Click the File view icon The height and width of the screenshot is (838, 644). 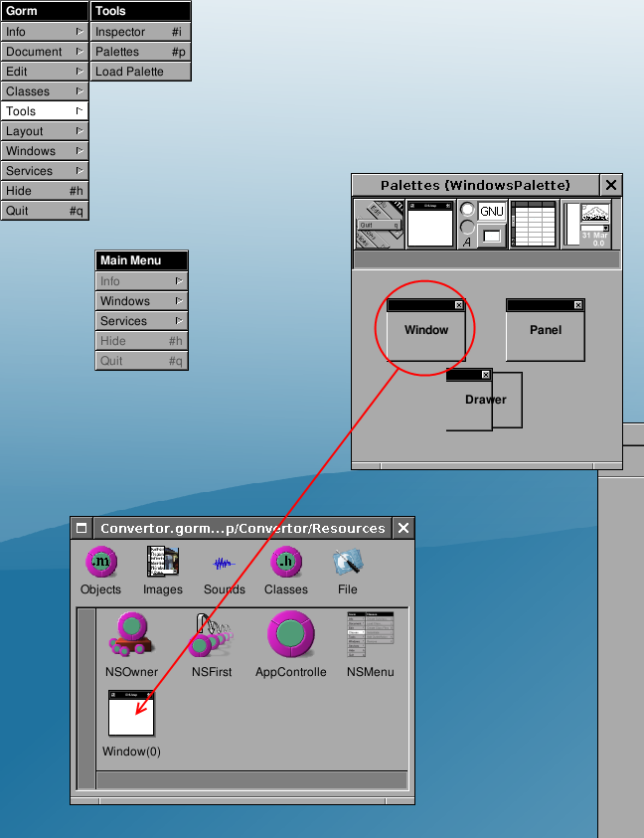348,571
